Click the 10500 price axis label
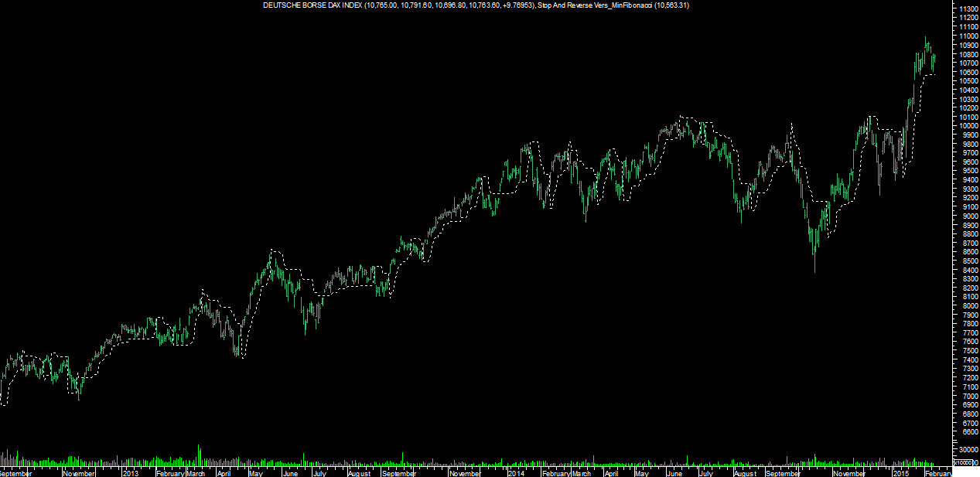This screenshot has height=477, width=980. tap(968, 81)
